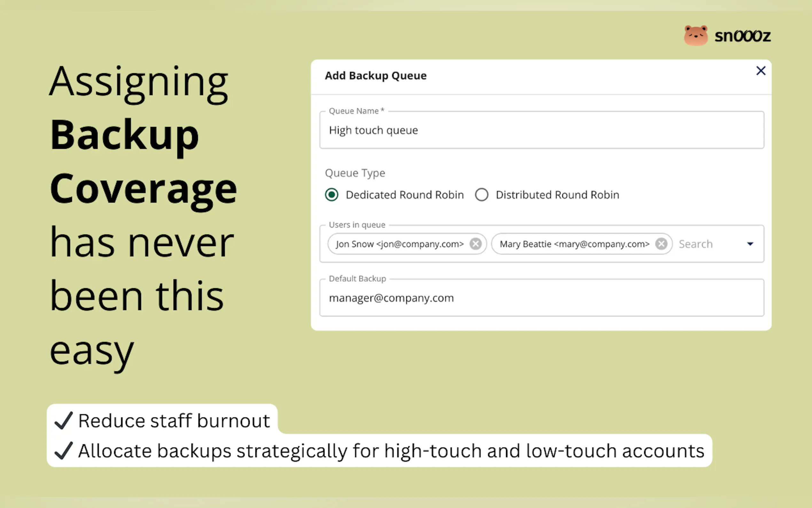Viewport: 812px width, 508px height.
Task: Click the high-touch and low-touch accounts text
Action: click(x=544, y=451)
